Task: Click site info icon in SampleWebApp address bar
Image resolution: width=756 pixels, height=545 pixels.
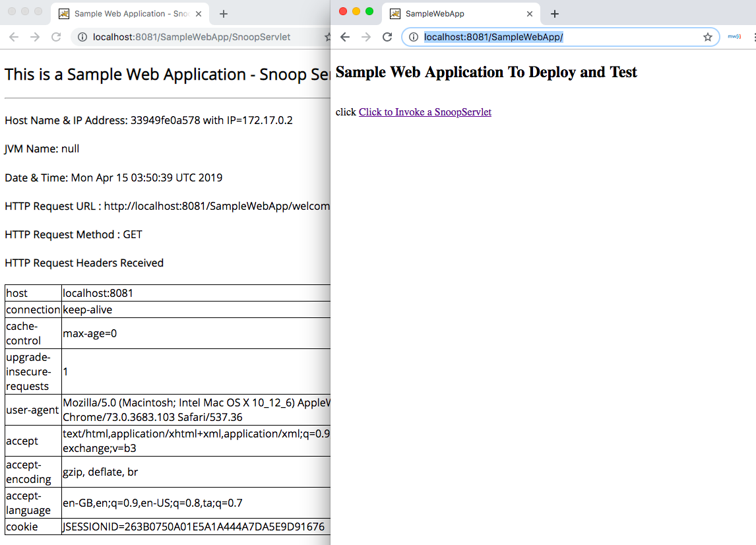Action: pos(413,37)
